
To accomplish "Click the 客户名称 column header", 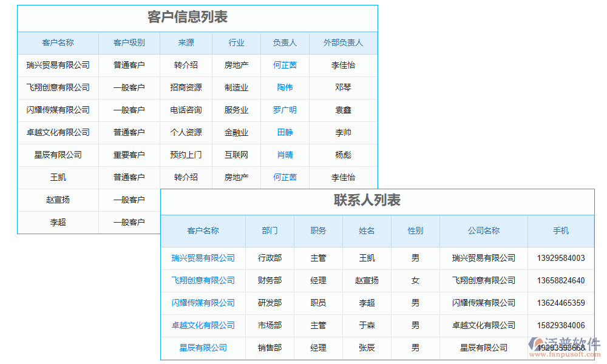I will tap(58, 42).
